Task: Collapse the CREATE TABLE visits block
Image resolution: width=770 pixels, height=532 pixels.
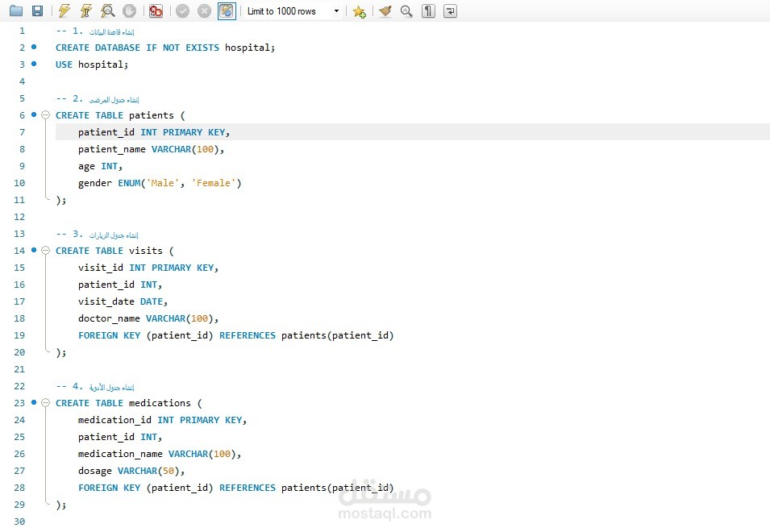Action: [45, 251]
